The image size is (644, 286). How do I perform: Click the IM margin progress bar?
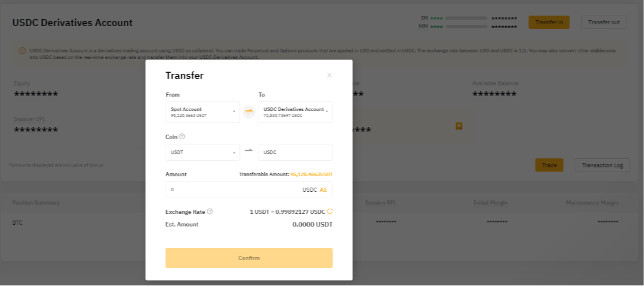tap(466, 18)
